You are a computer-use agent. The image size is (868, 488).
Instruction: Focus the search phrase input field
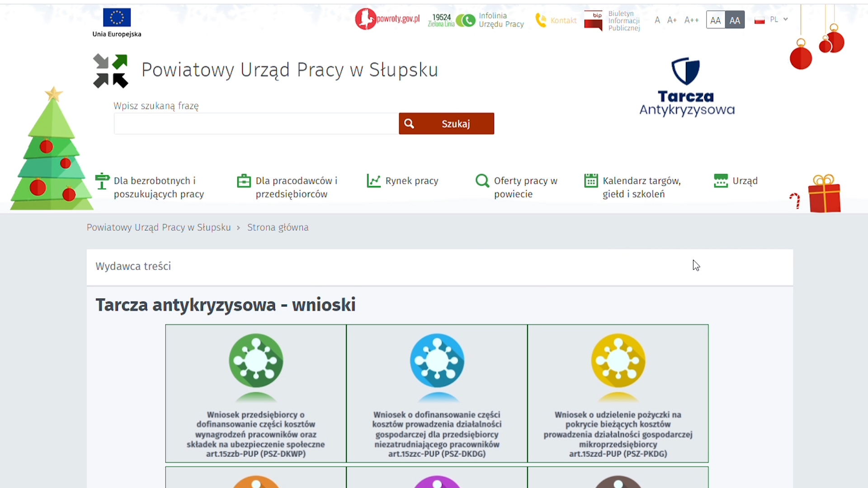[256, 123]
